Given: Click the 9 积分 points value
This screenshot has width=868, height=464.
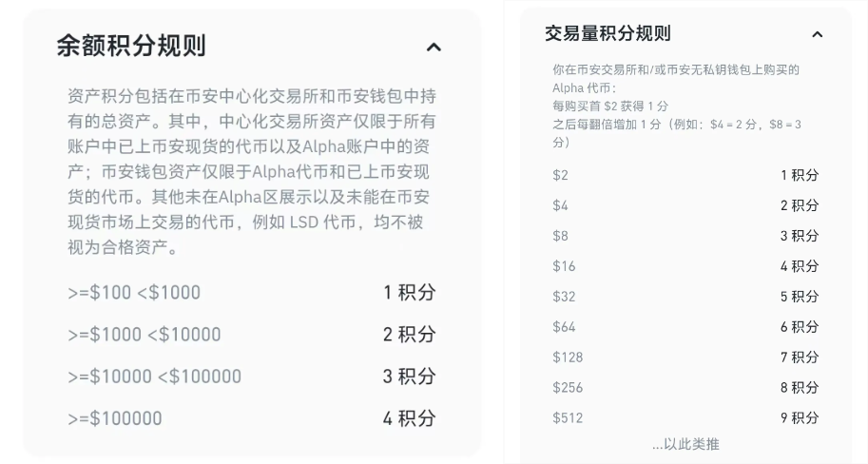Looking at the screenshot, I should pos(799,418).
